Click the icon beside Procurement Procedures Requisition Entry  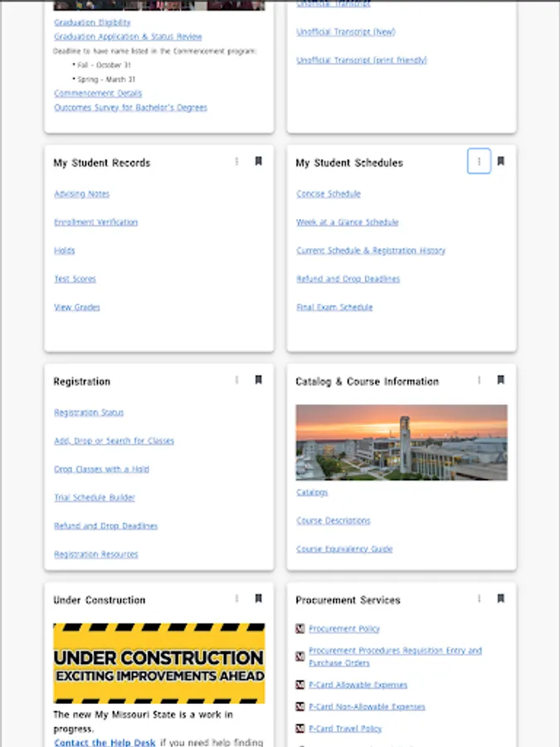point(300,657)
